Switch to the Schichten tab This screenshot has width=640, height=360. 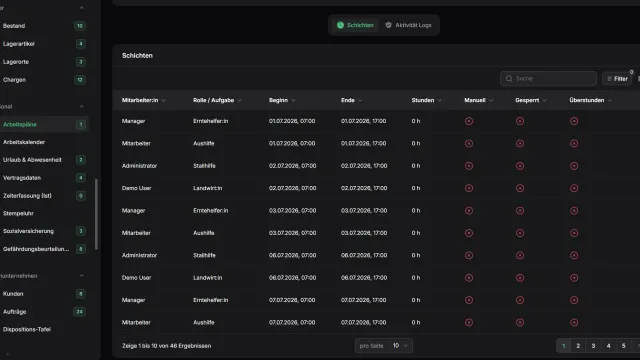point(355,25)
